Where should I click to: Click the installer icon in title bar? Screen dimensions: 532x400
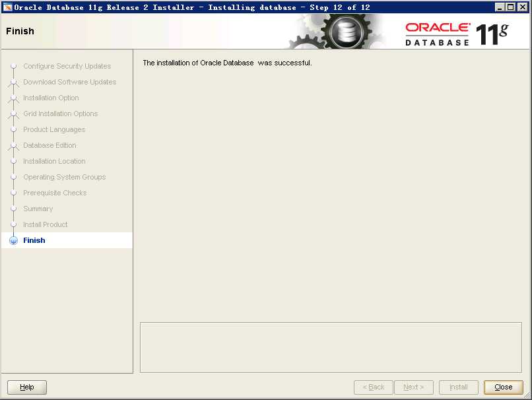click(x=7, y=7)
